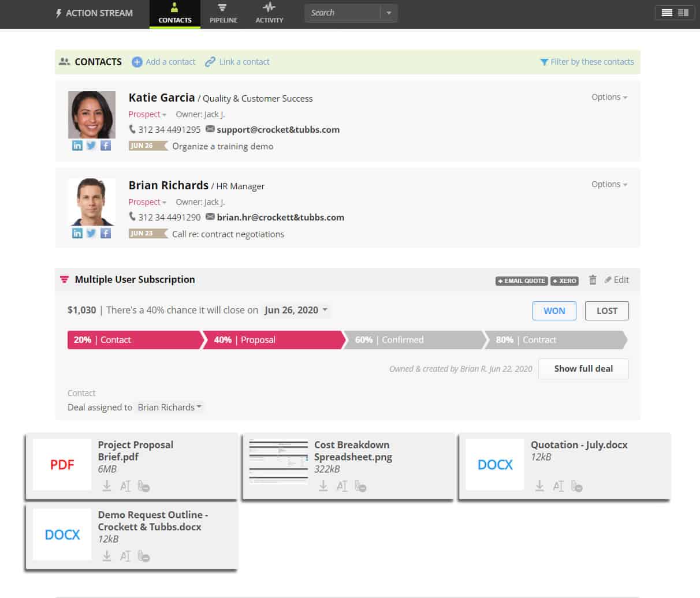
Task: Show full deal details
Action: 583,369
